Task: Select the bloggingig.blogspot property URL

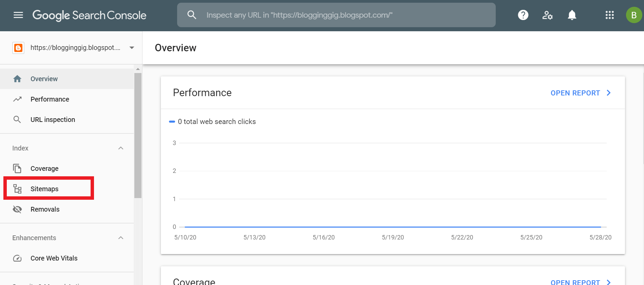Action: (x=75, y=48)
